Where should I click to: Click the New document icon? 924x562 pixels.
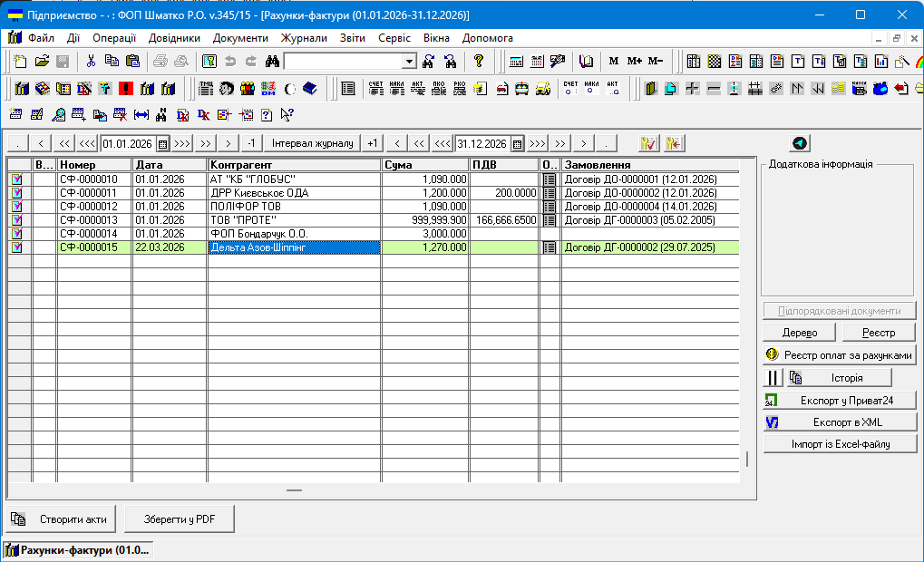[20, 62]
